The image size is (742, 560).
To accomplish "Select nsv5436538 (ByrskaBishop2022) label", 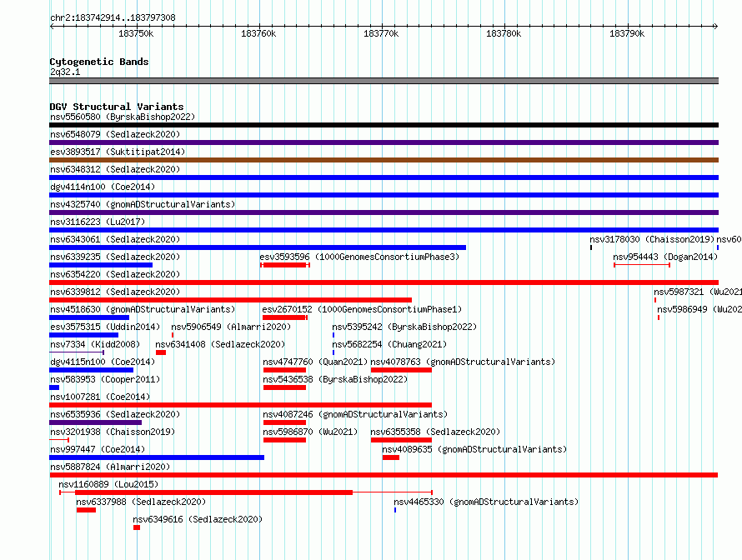I will click(x=335, y=379).
